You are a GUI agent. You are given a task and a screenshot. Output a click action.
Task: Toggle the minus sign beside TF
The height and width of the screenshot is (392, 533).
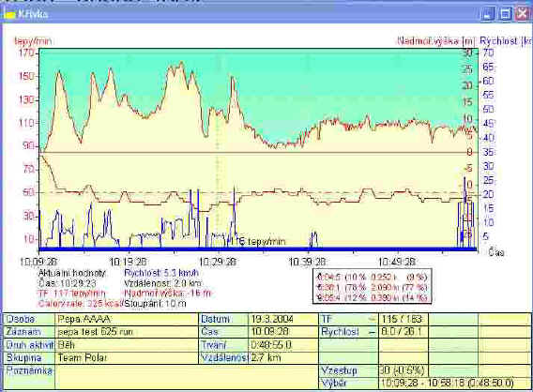pyautogui.click(x=373, y=319)
